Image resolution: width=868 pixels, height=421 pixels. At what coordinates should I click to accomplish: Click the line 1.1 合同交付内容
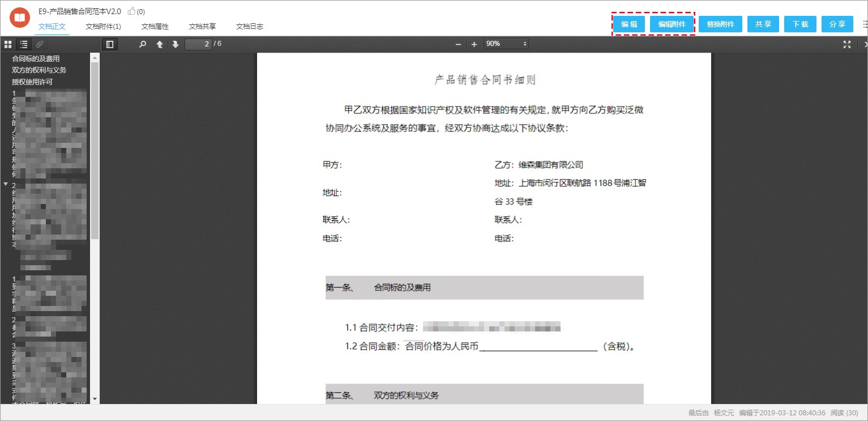click(453, 328)
